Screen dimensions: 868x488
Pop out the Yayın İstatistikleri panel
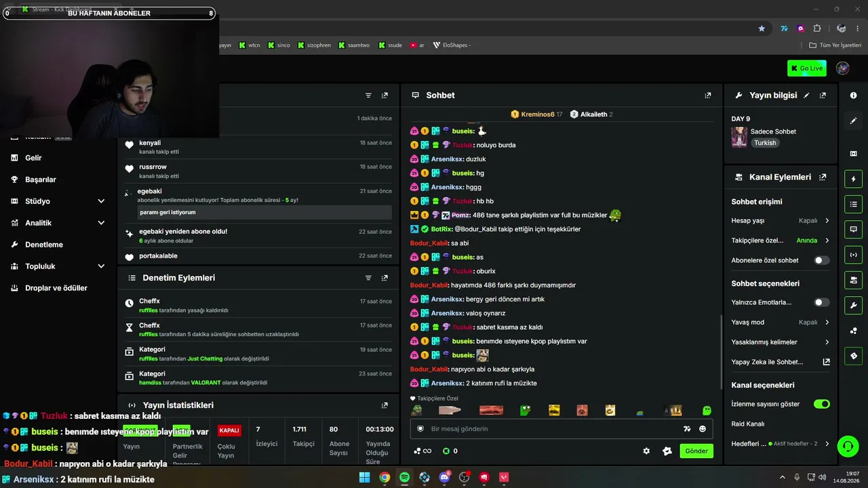coord(384,405)
